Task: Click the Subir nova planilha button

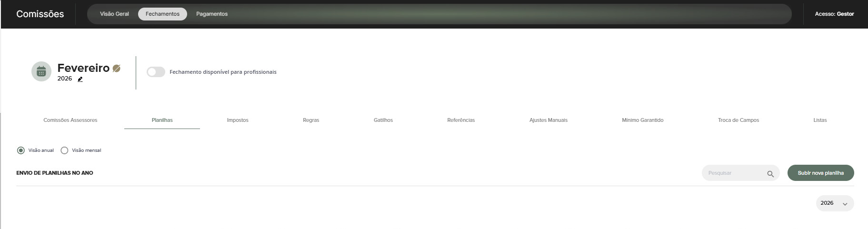Action: click(x=820, y=173)
